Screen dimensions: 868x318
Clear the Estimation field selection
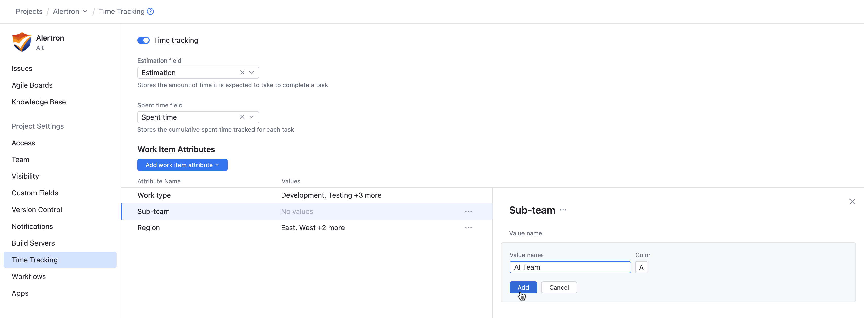(x=242, y=73)
